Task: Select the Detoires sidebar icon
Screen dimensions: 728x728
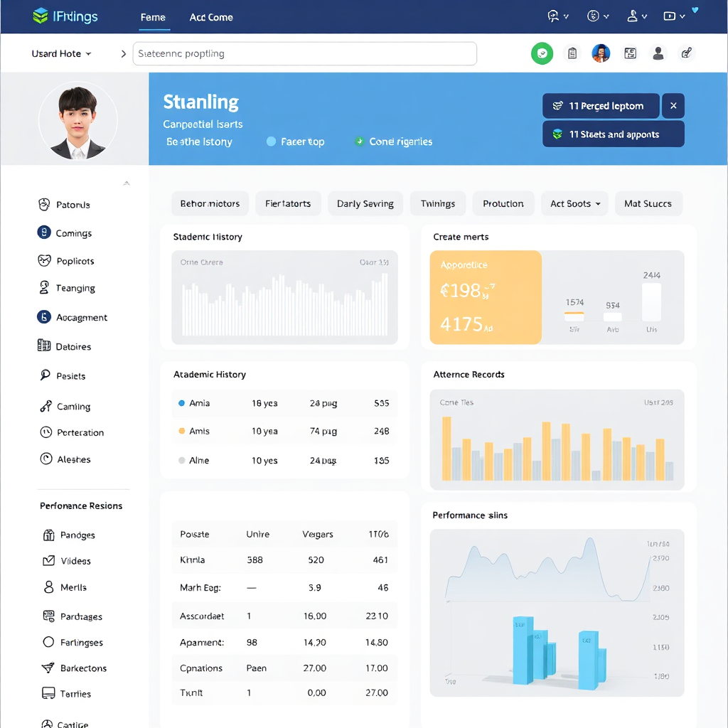Action: point(44,346)
